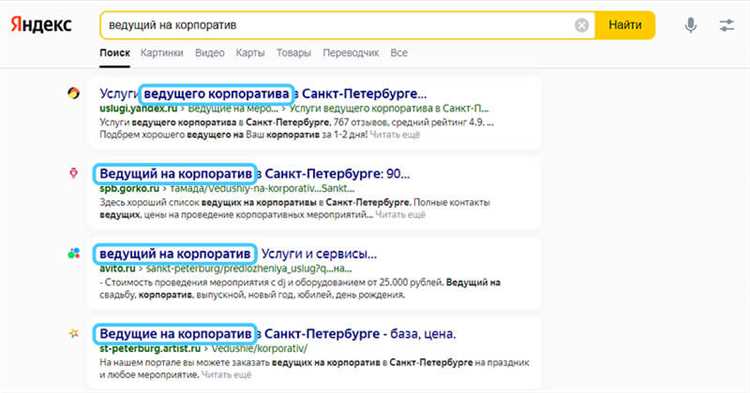Viewport: 750px width, 393px height.
Task: Click the st-peterburg.artist.ru domain link
Action: click(x=150, y=349)
